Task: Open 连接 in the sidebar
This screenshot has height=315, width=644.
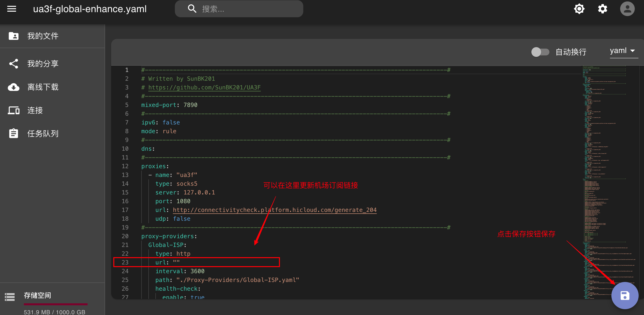Action: [35, 110]
